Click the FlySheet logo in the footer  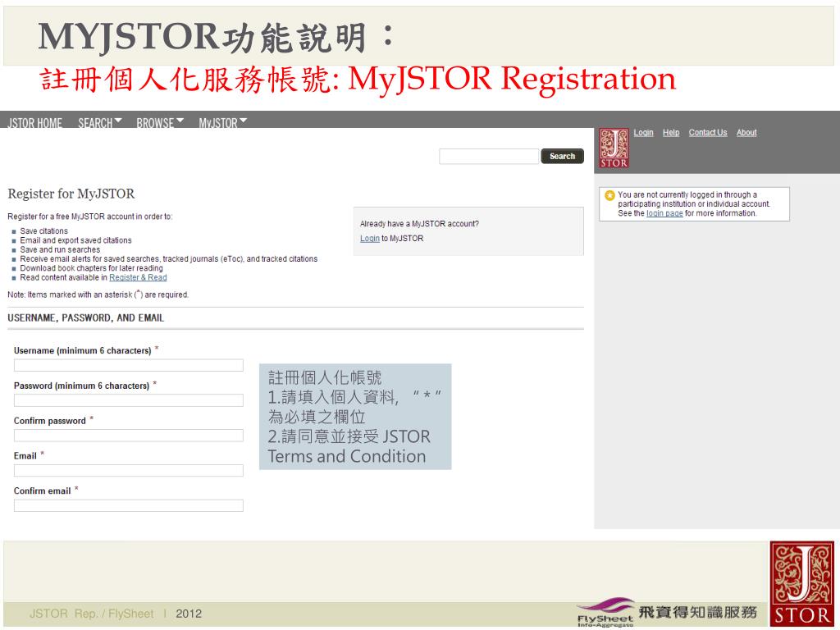coord(605,613)
